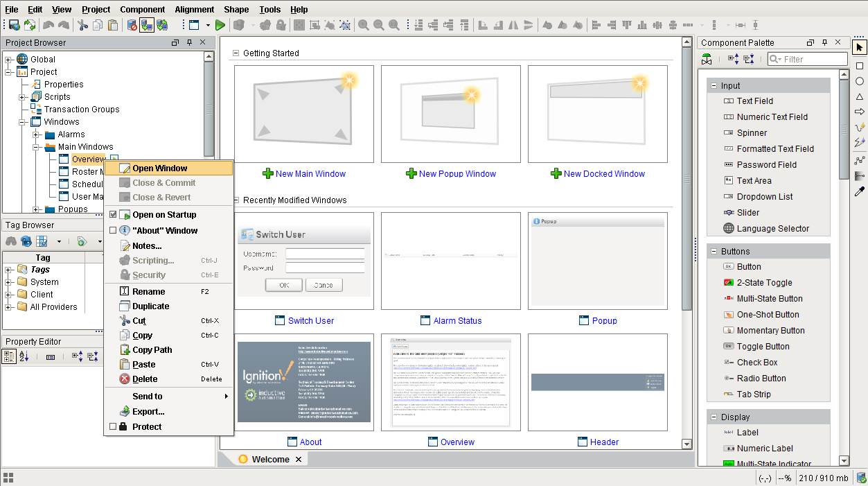The image size is (868, 486).
Task: Open Symbol Factory from the Component Palette toolbar
Action: [707, 59]
